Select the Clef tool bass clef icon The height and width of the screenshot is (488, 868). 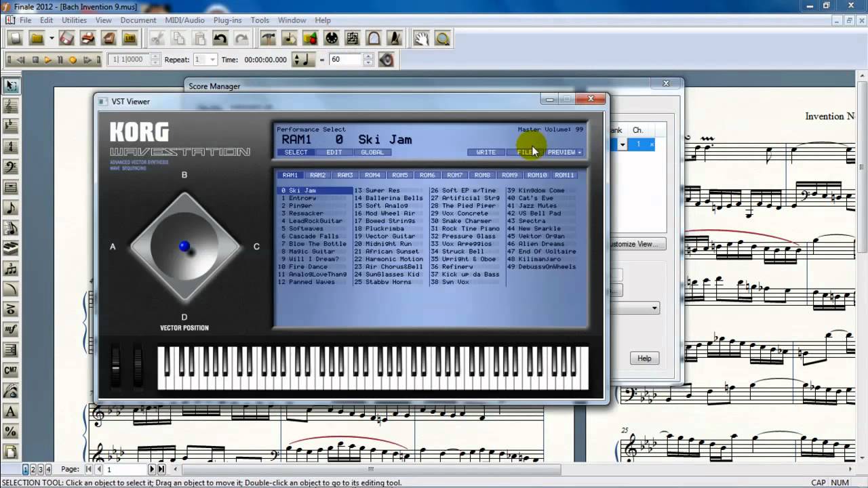11,167
